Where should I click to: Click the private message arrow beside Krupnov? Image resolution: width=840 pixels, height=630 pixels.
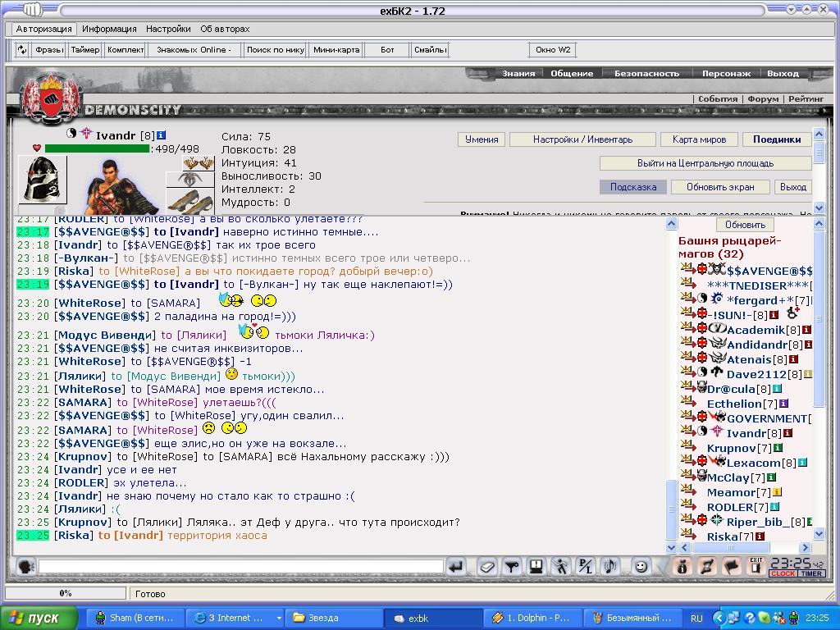687,445
